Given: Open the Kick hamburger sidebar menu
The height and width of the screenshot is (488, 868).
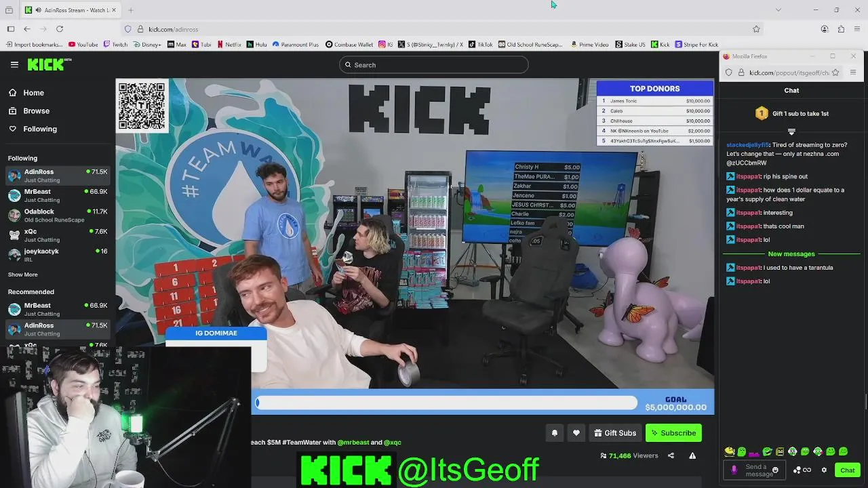Looking at the screenshot, I should coord(14,64).
